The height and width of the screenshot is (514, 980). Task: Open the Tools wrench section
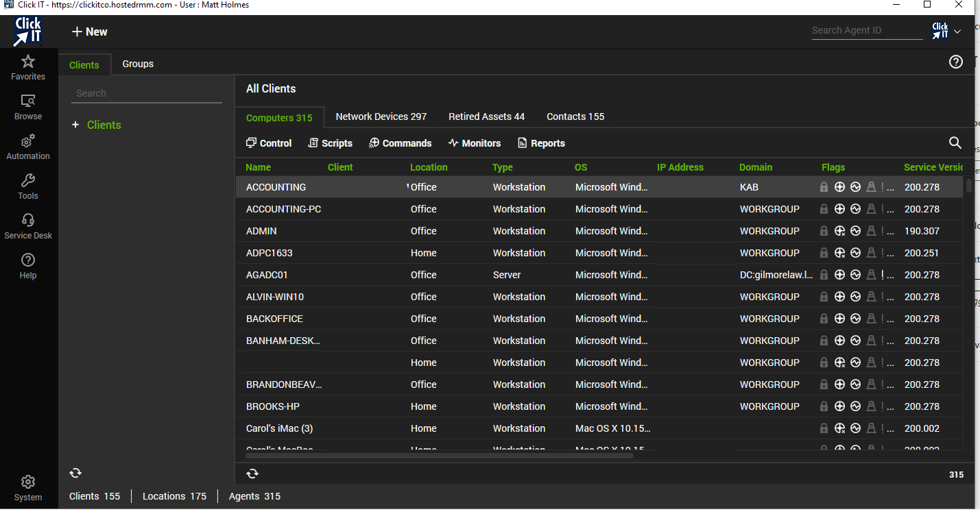[28, 187]
